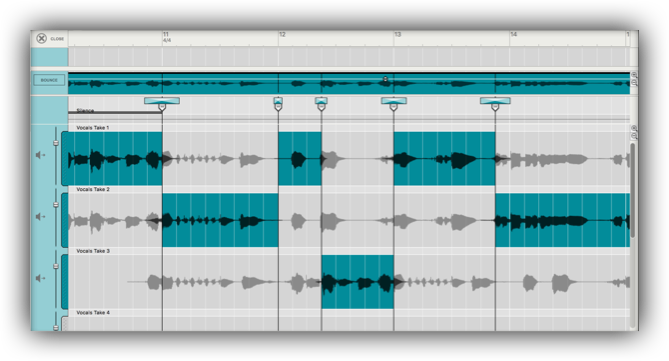Click the small round handle on the overview waveform
The image size is (669, 361).
pos(385,79)
